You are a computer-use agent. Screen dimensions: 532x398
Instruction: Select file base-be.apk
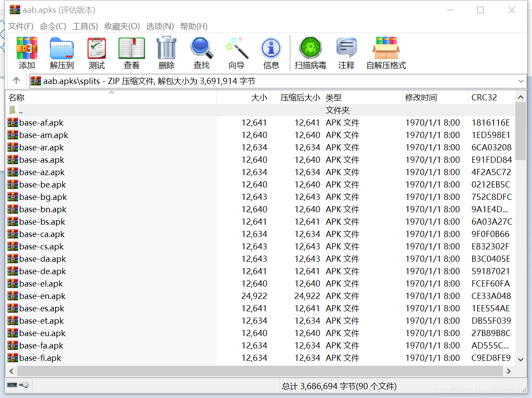[x=42, y=184]
